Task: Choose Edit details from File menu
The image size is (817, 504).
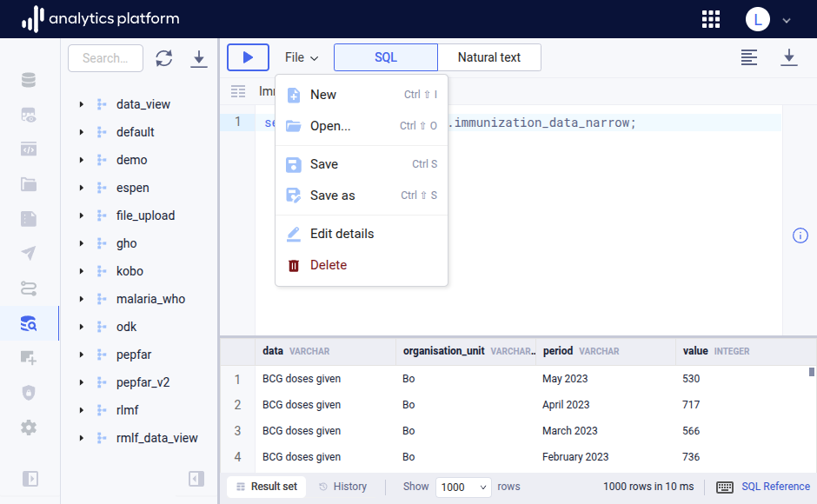Action: (361, 234)
